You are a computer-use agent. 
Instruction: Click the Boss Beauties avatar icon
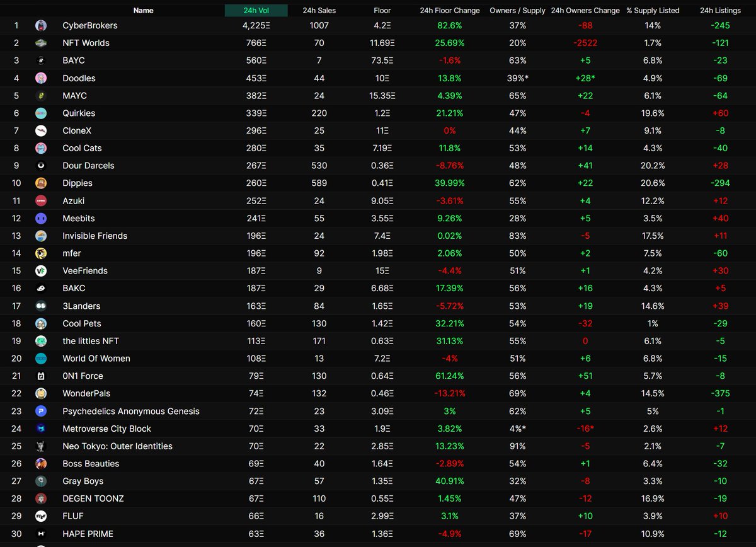point(41,464)
